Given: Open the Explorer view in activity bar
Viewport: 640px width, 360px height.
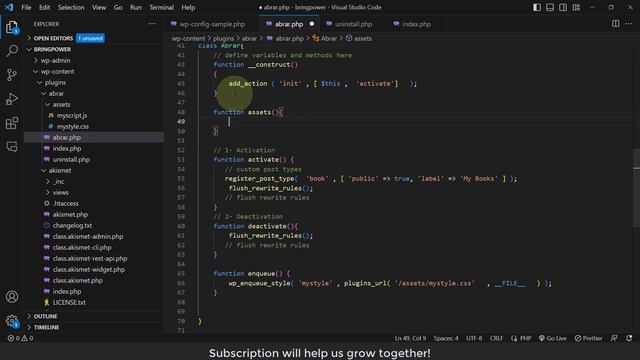Looking at the screenshot, I should (x=12, y=28).
